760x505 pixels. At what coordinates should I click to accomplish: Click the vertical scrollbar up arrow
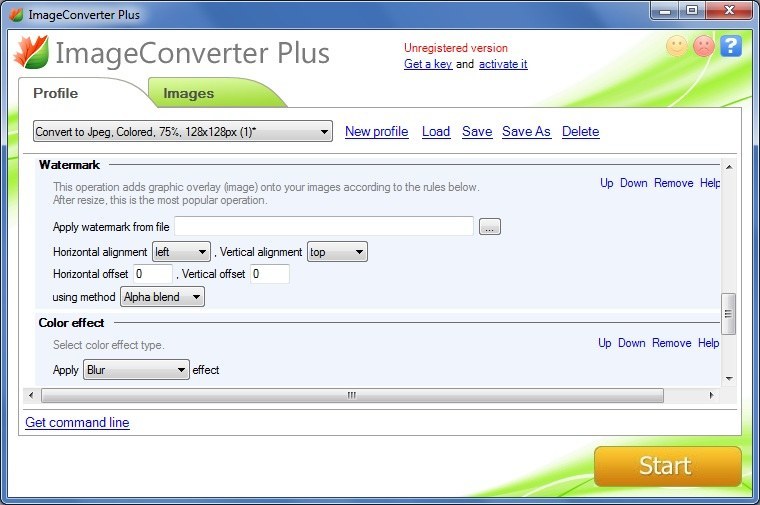point(729,167)
